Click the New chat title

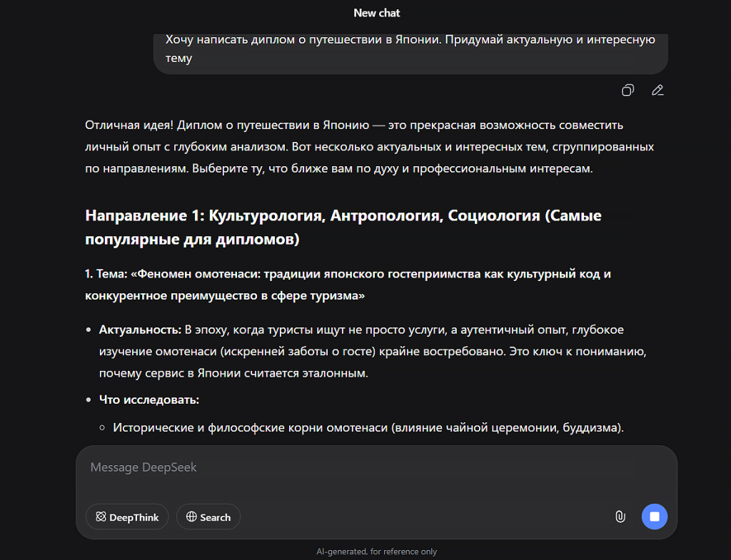point(377,13)
